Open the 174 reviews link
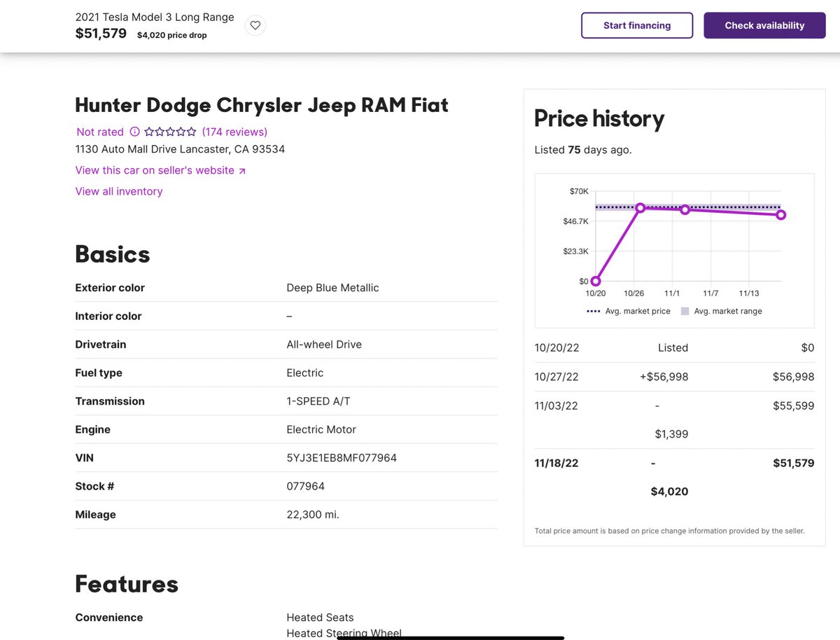The height and width of the screenshot is (640, 840). click(234, 132)
